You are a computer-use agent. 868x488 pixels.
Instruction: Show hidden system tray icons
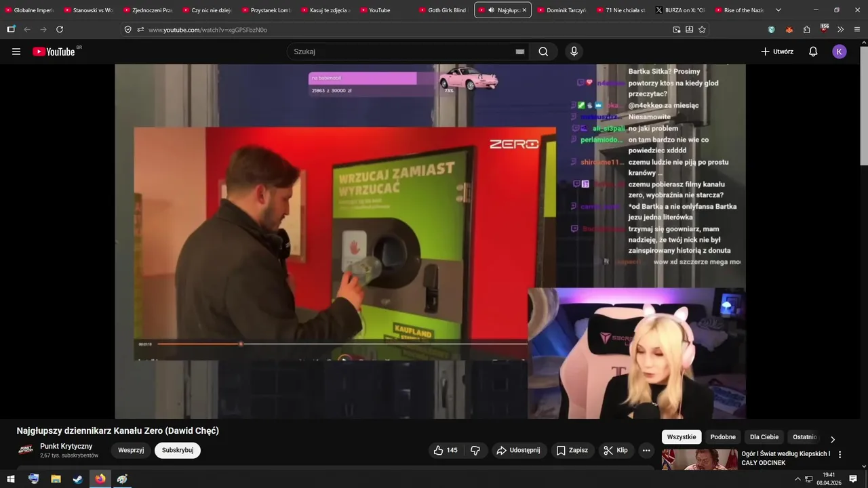(x=797, y=479)
